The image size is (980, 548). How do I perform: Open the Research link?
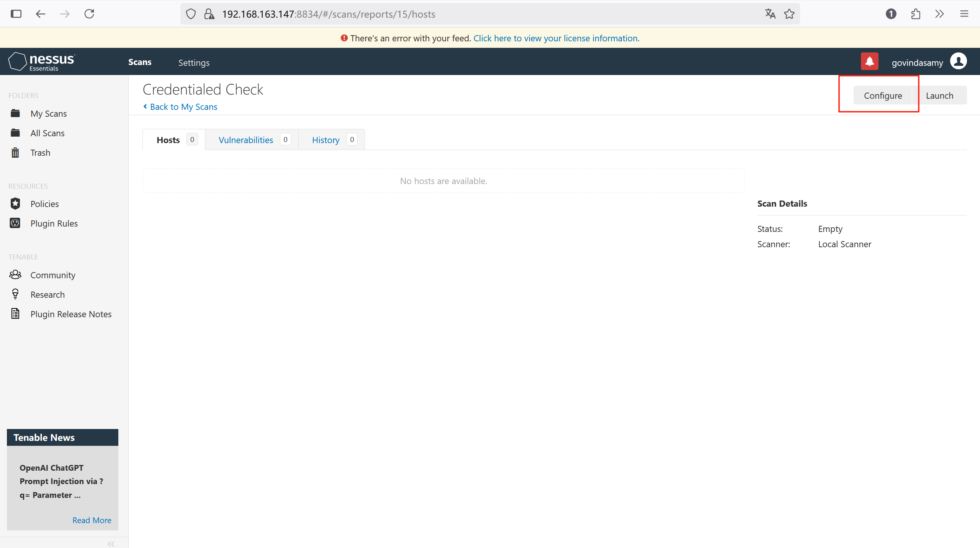click(x=47, y=295)
